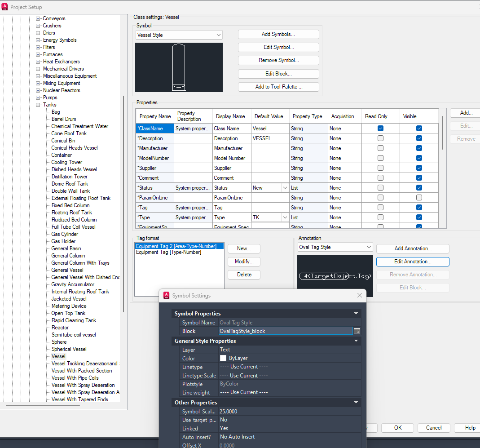480x448 pixels.
Task: Collapse the General Style Properties section arrow
Action: [x=356, y=341]
